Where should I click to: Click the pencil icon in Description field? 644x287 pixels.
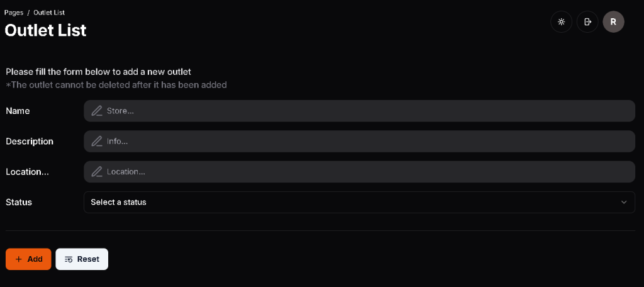point(97,141)
